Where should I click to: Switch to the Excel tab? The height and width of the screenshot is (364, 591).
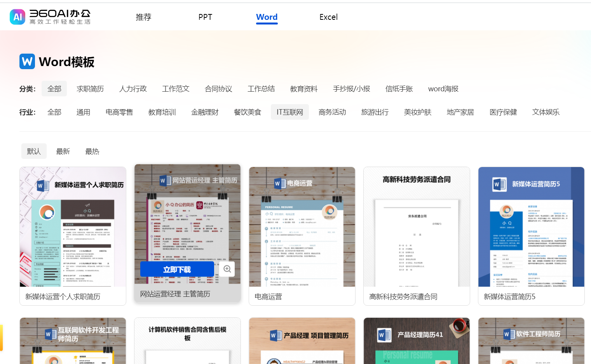pyautogui.click(x=328, y=17)
